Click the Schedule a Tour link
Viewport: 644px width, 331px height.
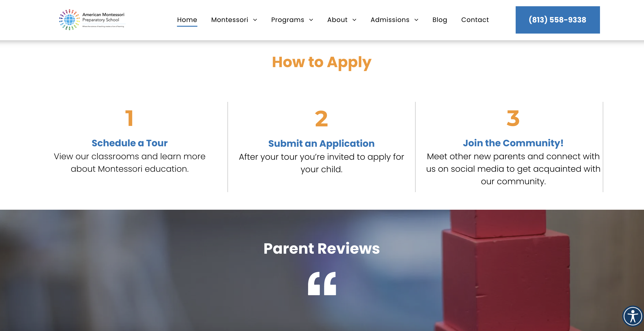129,143
